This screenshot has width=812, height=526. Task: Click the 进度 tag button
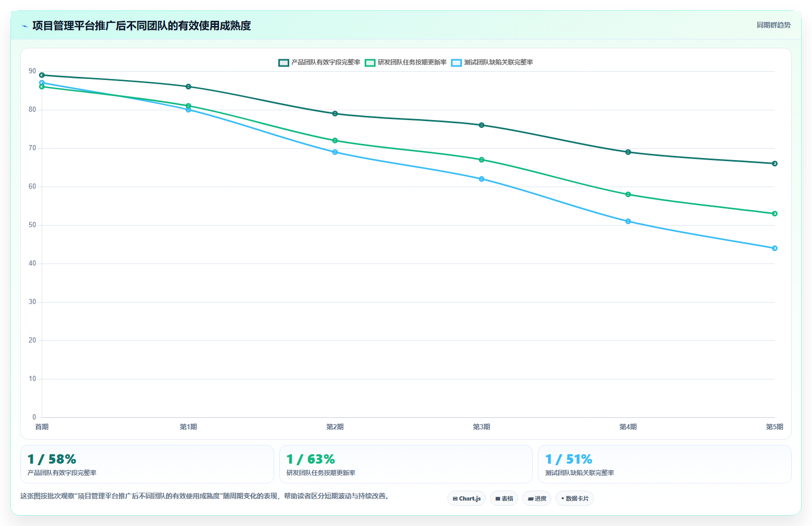tap(537, 498)
